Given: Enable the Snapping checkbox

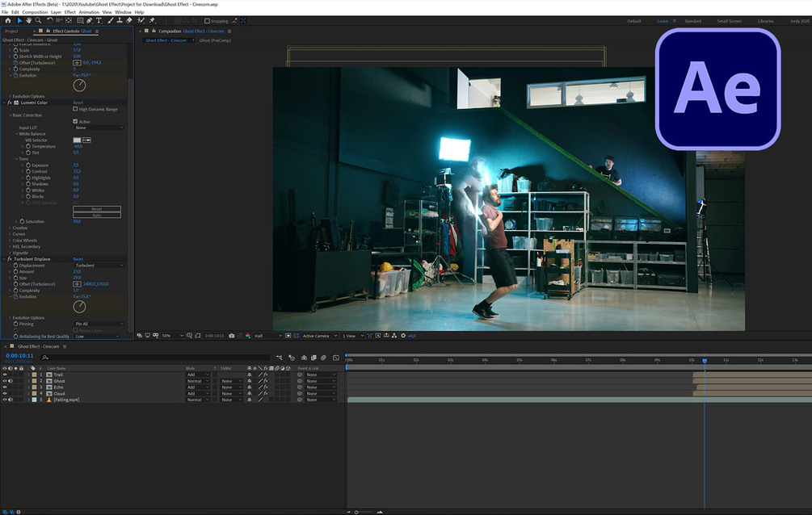Looking at the screenshot, I should 207,21.
